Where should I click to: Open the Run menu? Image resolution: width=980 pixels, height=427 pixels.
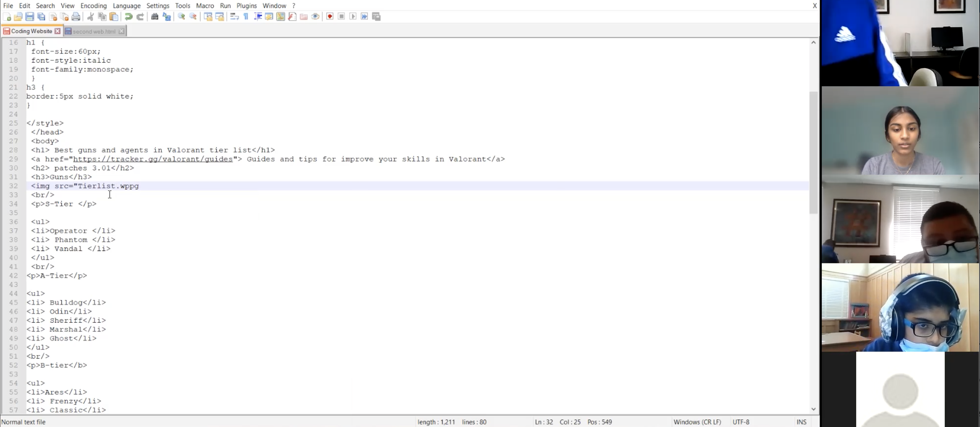coord(225,5)
